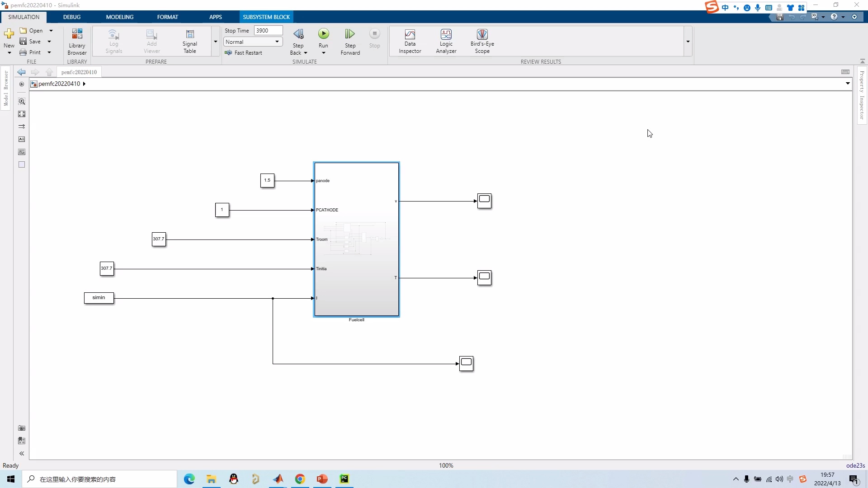868x488 pixels.
Task: Open the Data Inspector
Action: coord(410,41)
